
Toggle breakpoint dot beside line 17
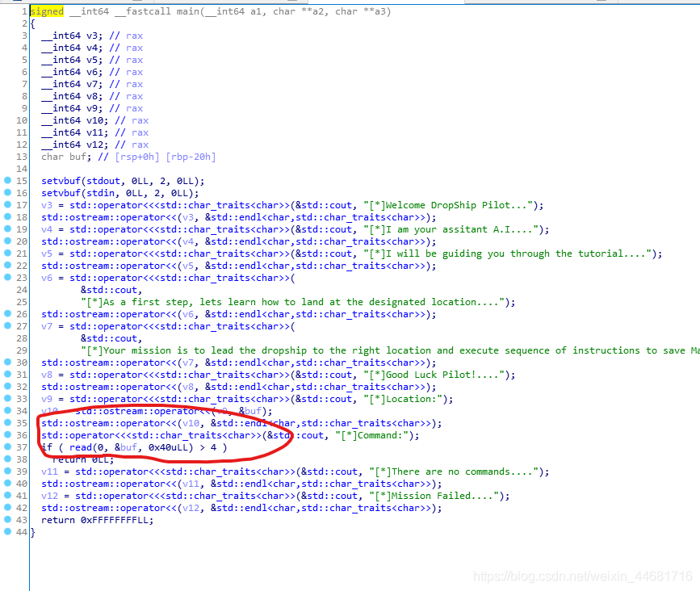(7, 204)
